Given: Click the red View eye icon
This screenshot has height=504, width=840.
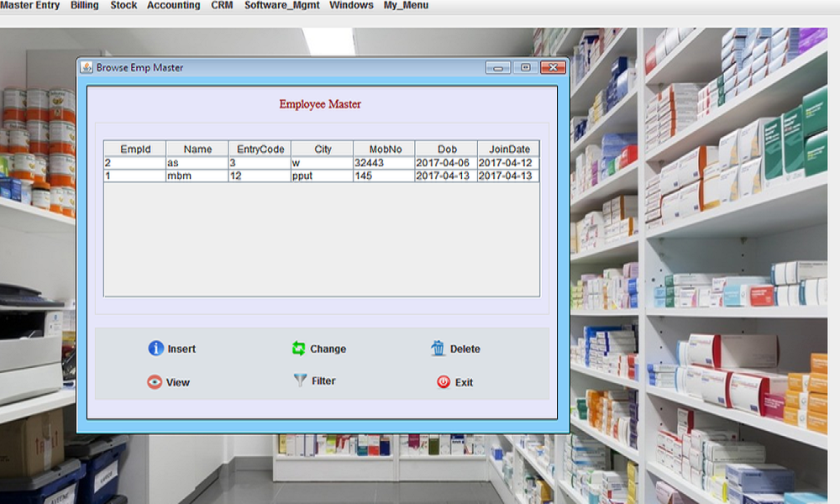Looking at the screenshot, I should pyautogui.click(x=155, y=382).
